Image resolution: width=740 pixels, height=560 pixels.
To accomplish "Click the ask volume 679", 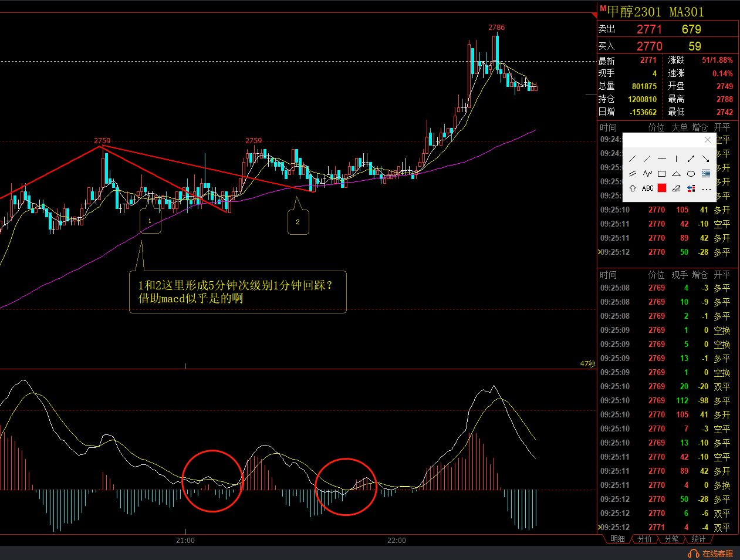I will [x=691, y=29].
